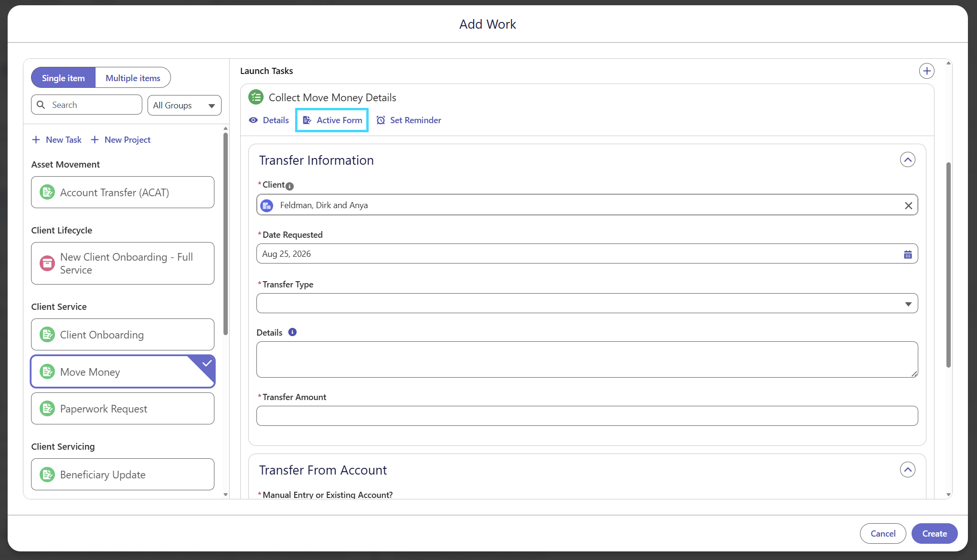Collapse the Transfer Information section
This screenshot has width=977, height=560.
tap(907, 159)
